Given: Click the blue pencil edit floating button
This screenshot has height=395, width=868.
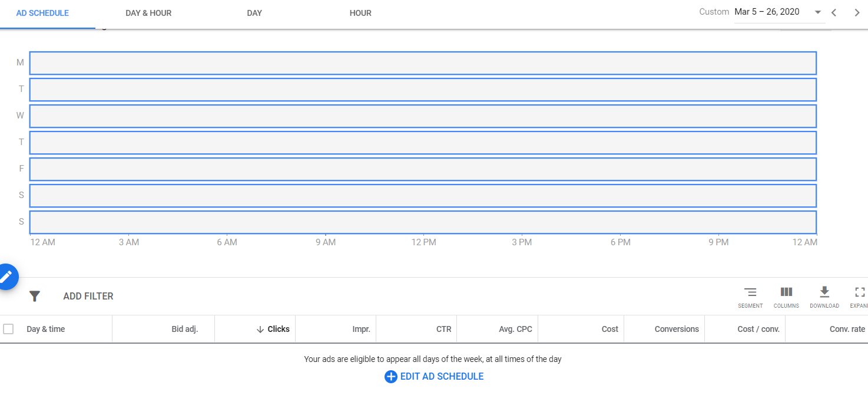Looking at the screenshot, I should click(x=6, y=276).
